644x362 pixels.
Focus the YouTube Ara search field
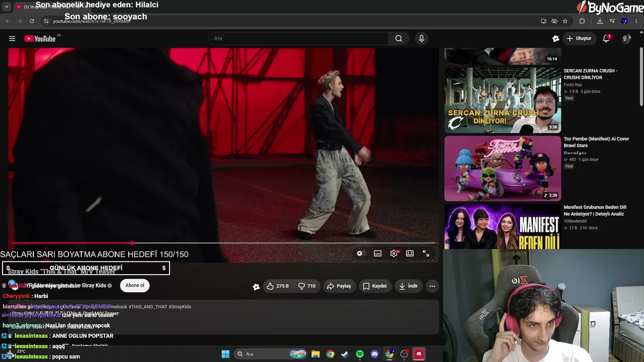tap(298, 39)
